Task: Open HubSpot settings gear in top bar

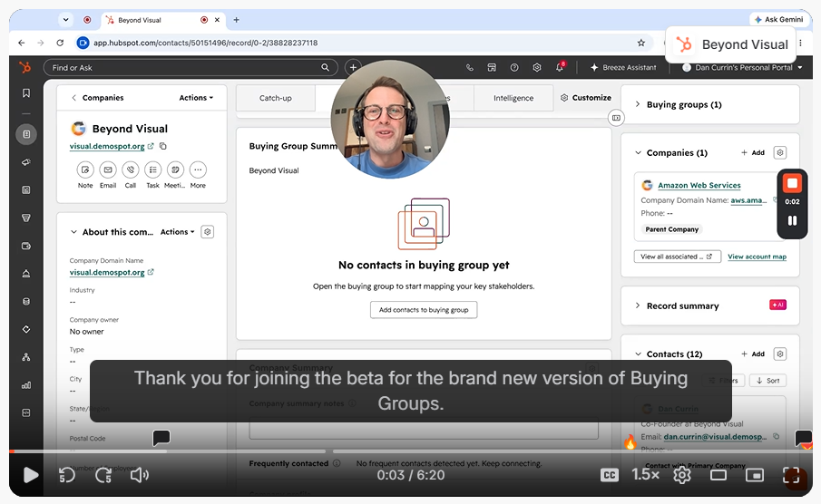Action: coord(537,67)
